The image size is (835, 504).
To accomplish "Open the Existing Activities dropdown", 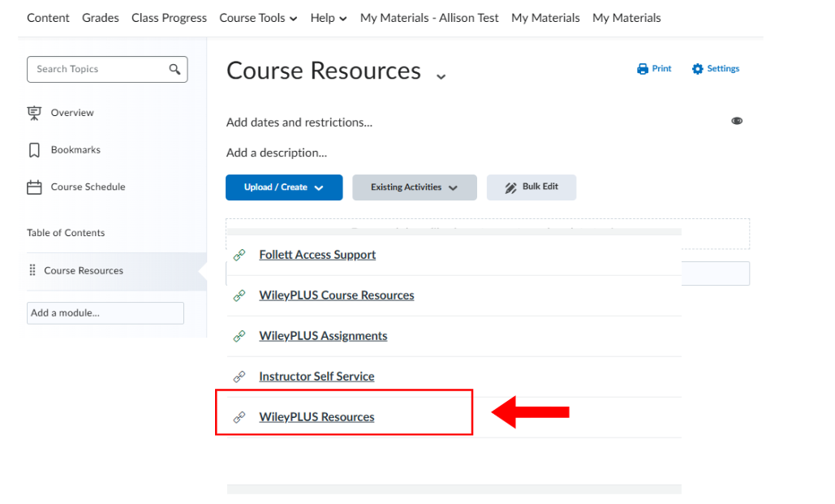I will click(415, 187).
